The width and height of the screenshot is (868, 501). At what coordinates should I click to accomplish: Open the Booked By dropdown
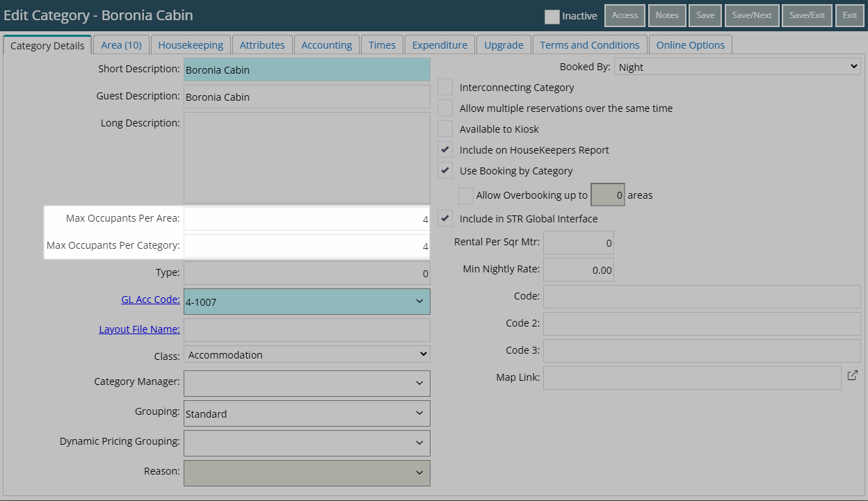(x=738, y=67)
